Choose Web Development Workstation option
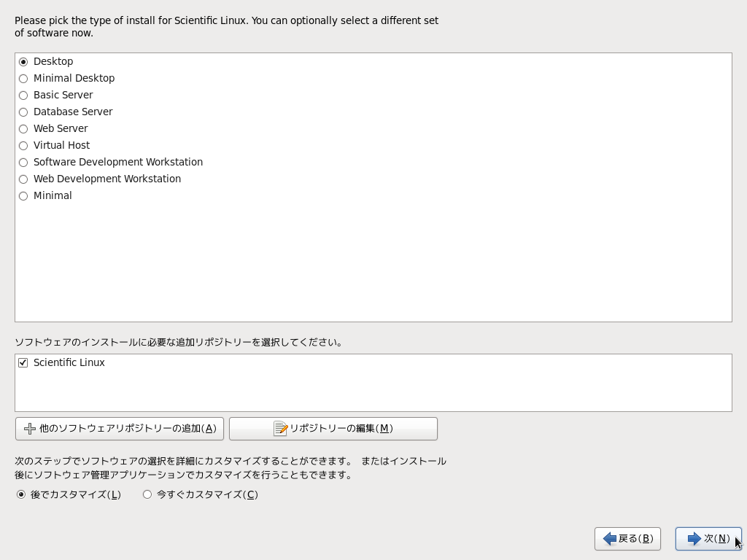The width and height of the screenshot is (747, 560). click(x=23, y=179)
